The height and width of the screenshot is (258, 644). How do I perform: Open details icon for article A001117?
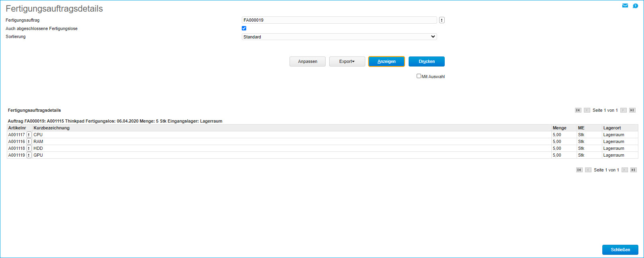29,135
